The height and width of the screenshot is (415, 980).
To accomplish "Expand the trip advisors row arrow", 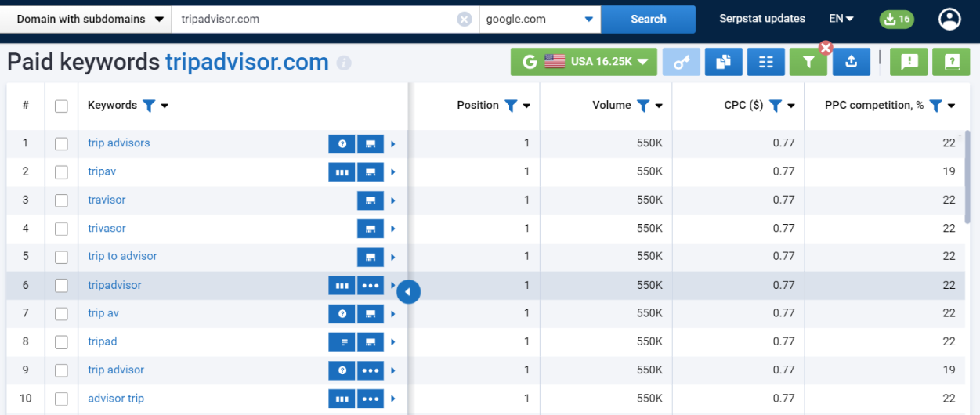I will click(x=392, y=144).
